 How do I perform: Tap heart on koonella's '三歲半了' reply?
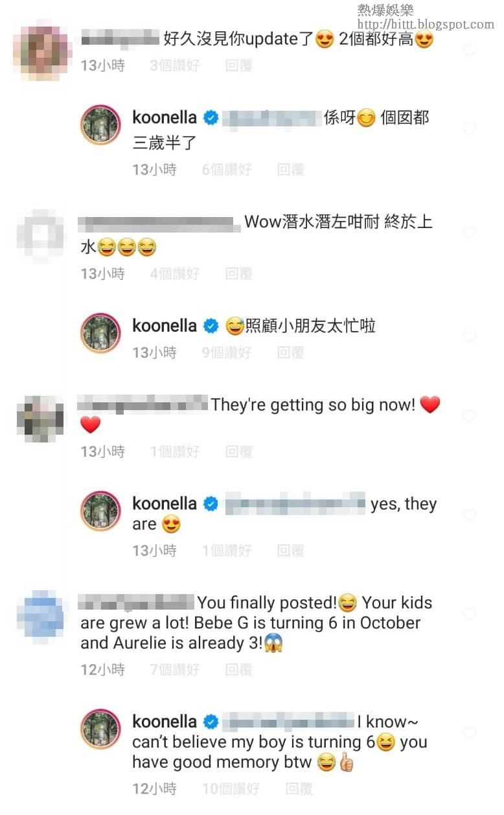tap(470, 129)
